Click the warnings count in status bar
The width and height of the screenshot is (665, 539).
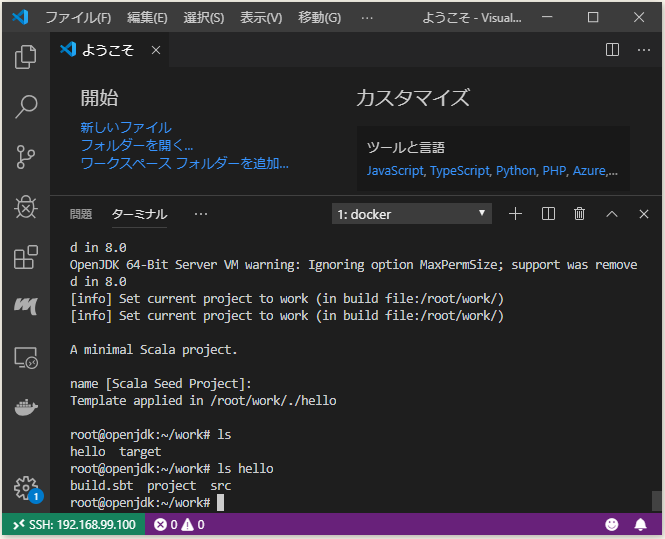(x=193, y=525)
